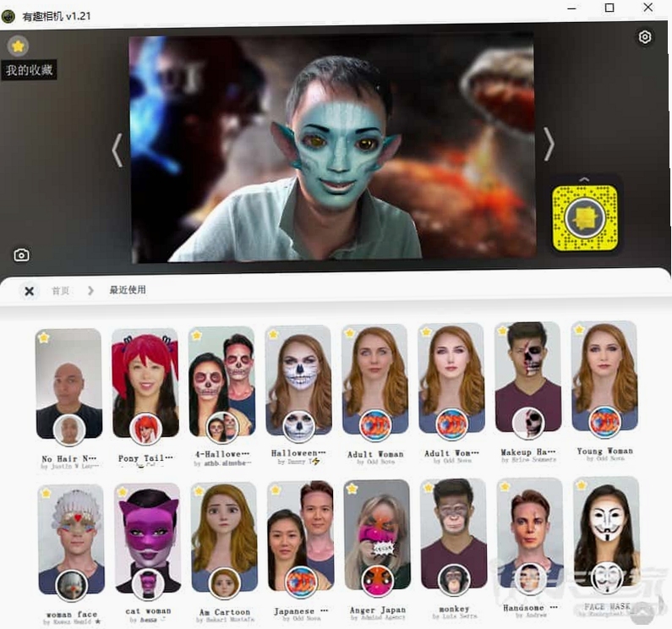The width and height of the screenshot is (672, 629).
Task: Click the purple cat icon on cat woman card
Action: click(148, 584)
